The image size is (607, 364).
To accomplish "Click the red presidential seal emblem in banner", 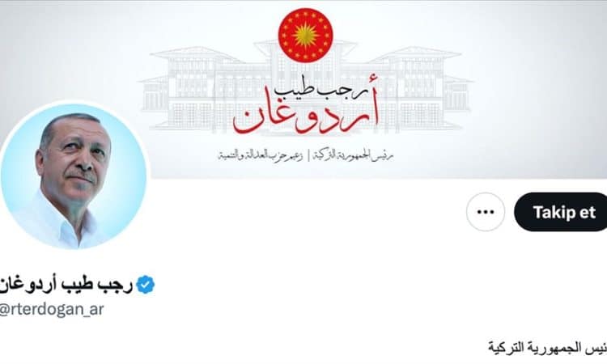I will coord(305,36).
